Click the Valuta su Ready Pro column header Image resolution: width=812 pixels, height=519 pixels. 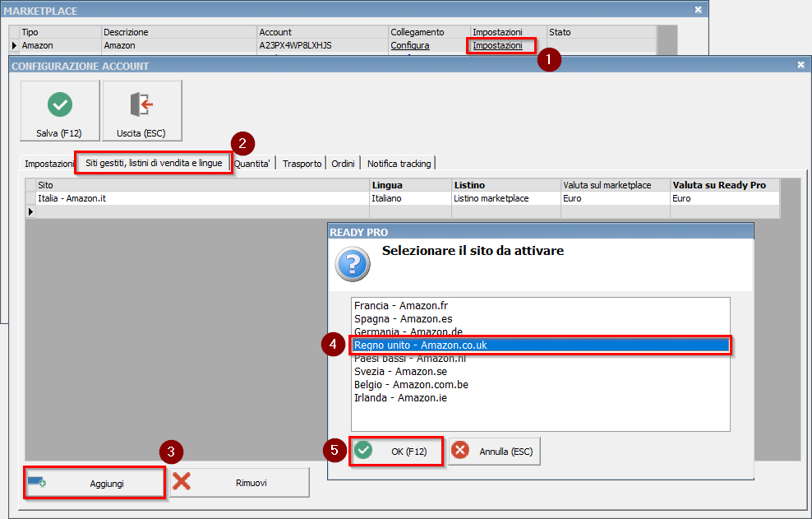click(725, 185)
